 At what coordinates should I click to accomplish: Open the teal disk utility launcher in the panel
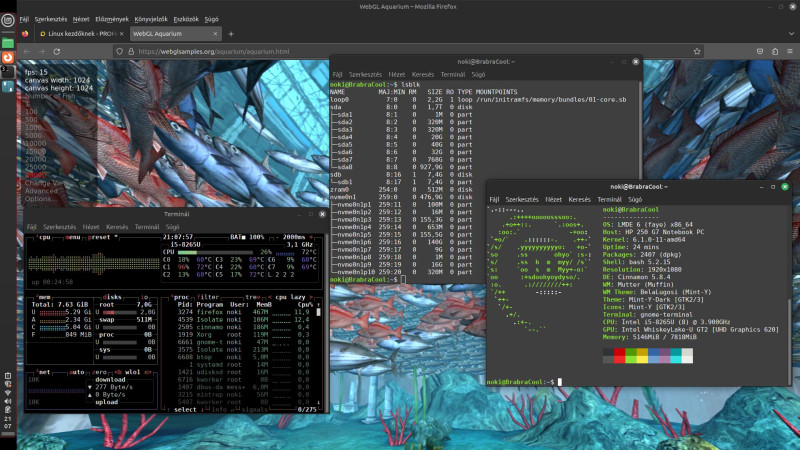(x=8, y=87)
